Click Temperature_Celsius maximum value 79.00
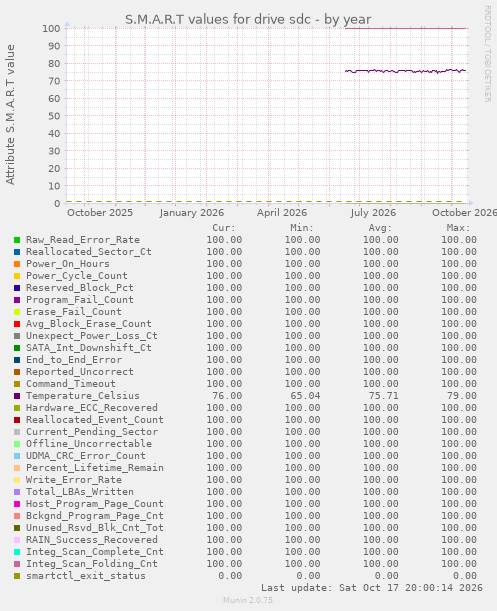This screenshot has height=611, width=497. pos(462,396)
